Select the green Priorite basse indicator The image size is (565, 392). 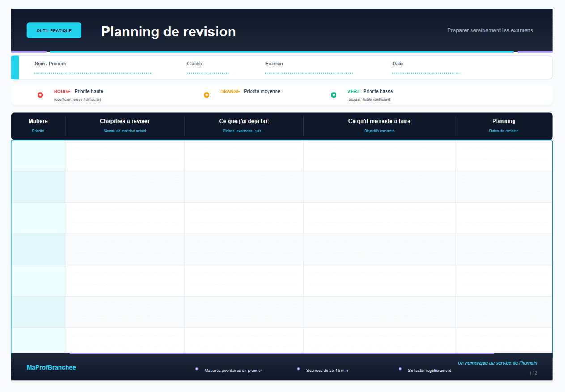click(334, 94)
